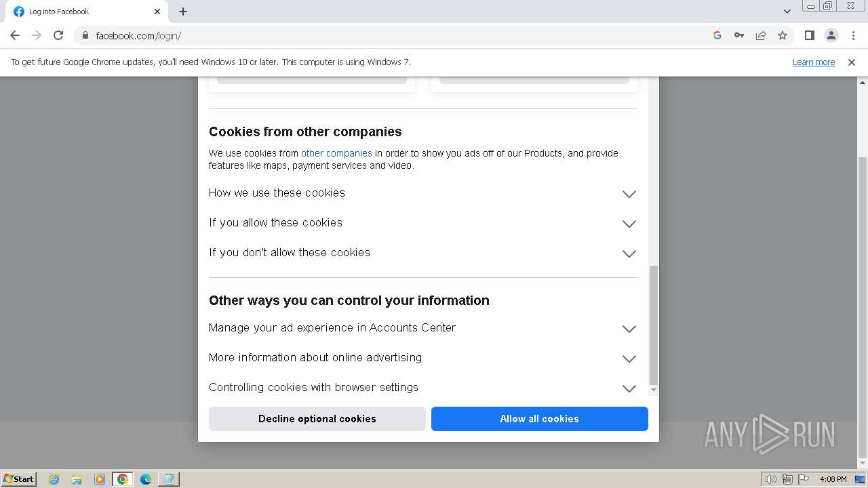Expand Manage your ad experience section
868x488 pixels.
pos(629,329)
